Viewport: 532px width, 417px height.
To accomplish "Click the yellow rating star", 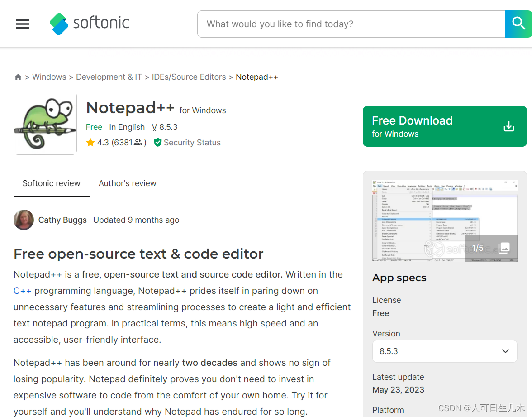I will [x=90, y=142].
